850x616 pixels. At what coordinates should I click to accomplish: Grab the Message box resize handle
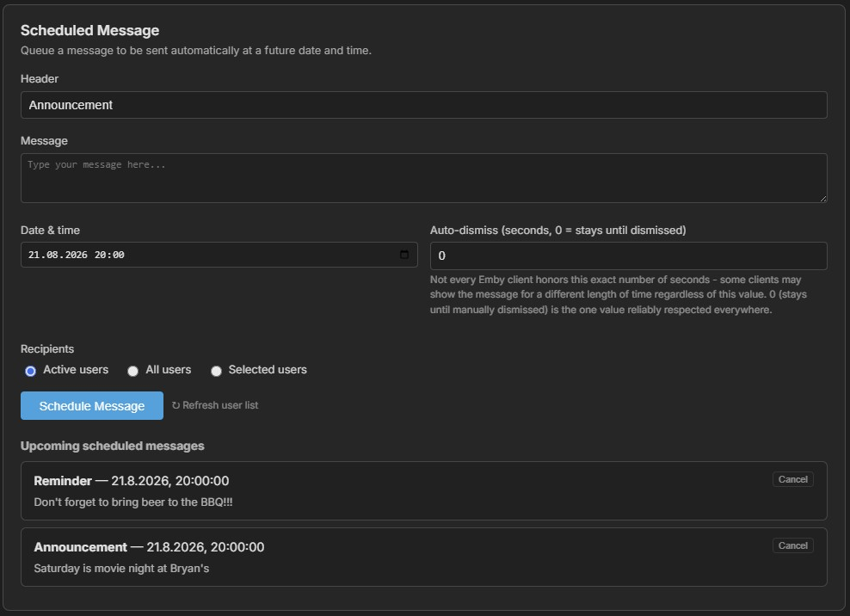click(x=822, y=199)
